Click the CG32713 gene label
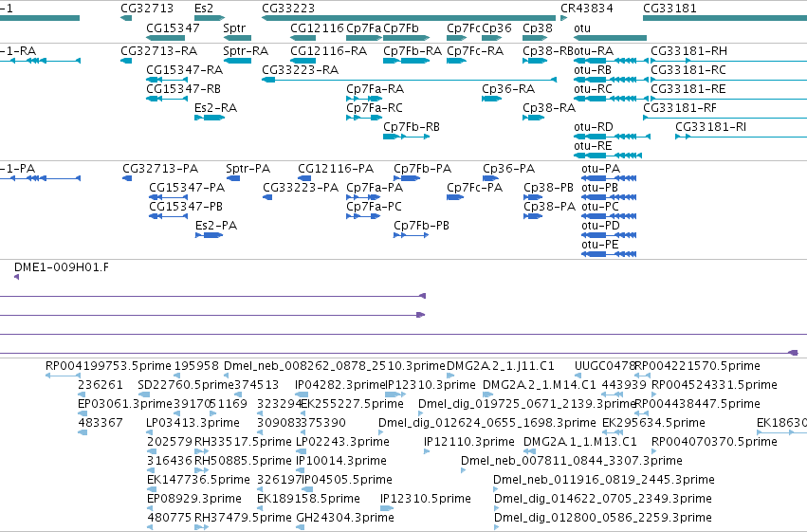 (x=147, y=9)
